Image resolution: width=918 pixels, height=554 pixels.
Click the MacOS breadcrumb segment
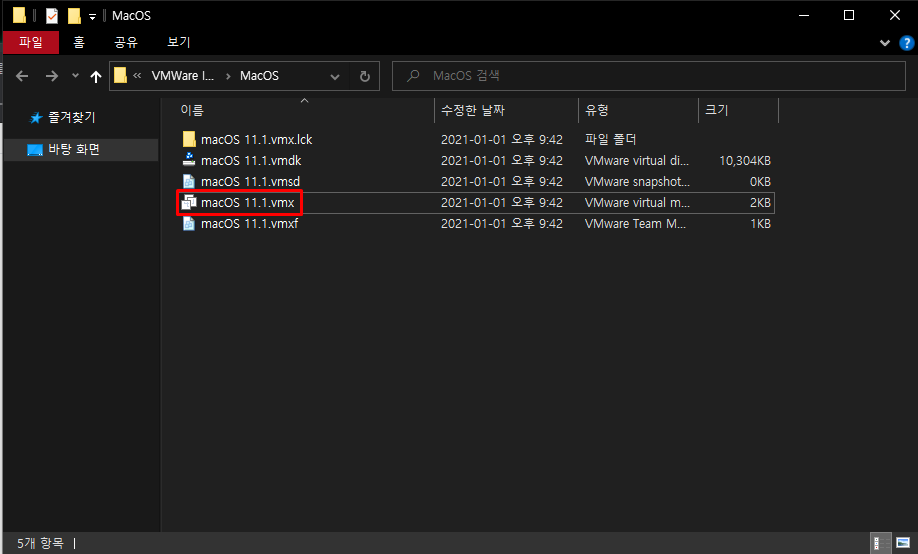(x=259, y=76)
